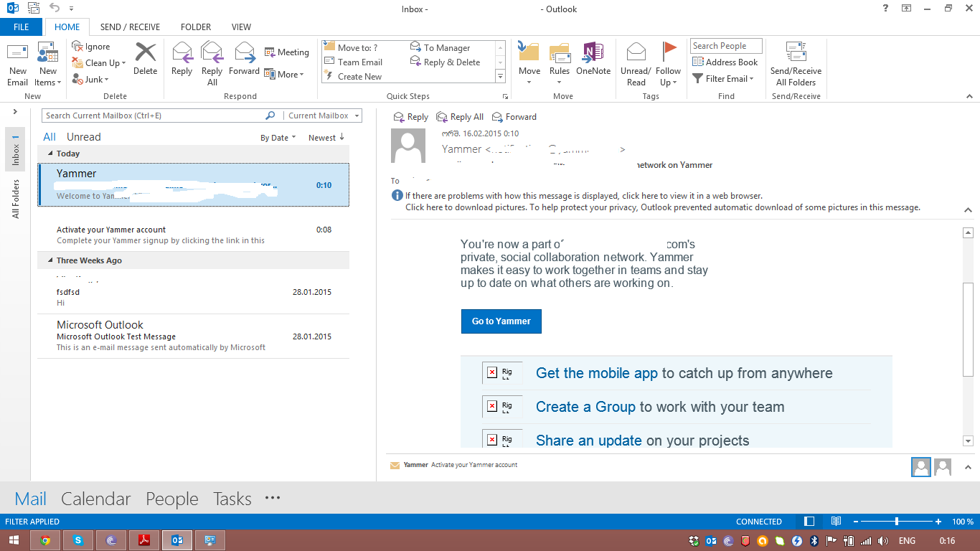Open Tasks in the navigation bar
This screenshot has width=980, height=551.
(x=232, y=499)
